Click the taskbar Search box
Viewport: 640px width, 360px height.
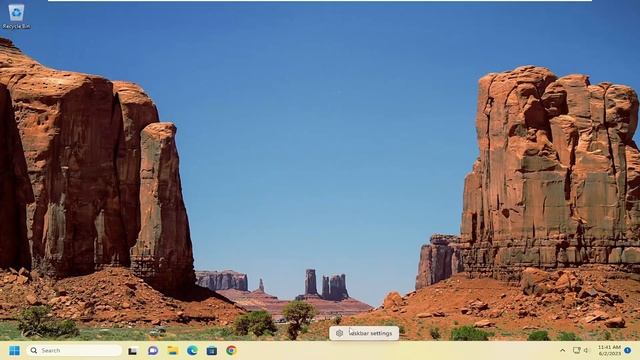tap(74, 351)
